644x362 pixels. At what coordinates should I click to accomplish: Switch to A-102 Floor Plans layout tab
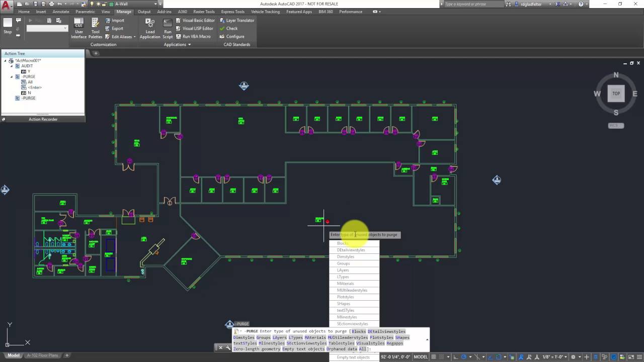tap(42, 355)
